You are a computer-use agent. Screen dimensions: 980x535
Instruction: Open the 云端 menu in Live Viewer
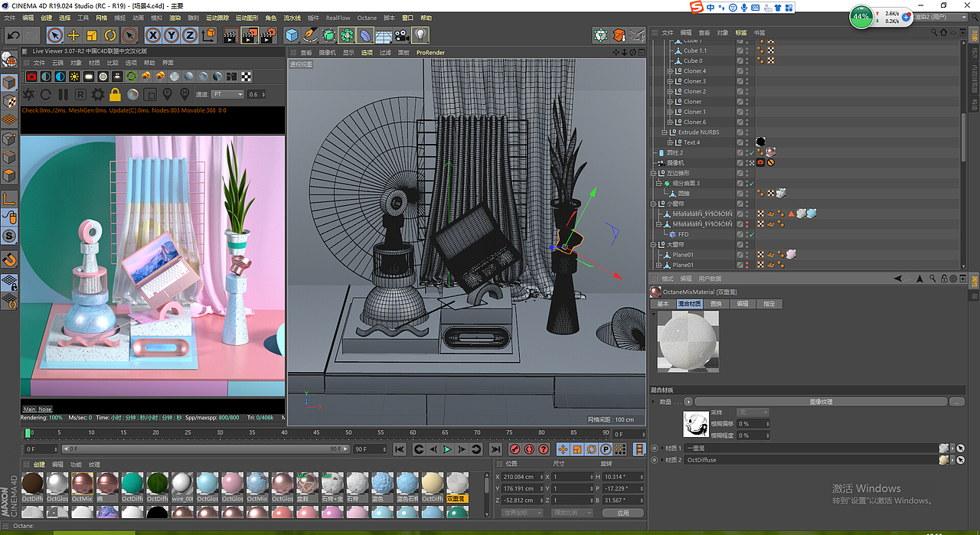click(x=57, y=63)
